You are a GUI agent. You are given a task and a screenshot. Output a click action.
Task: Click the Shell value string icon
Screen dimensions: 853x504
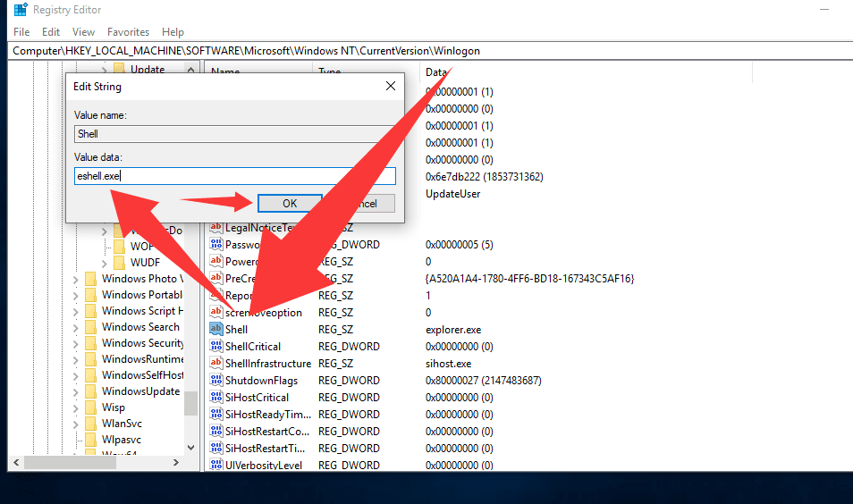216,329
